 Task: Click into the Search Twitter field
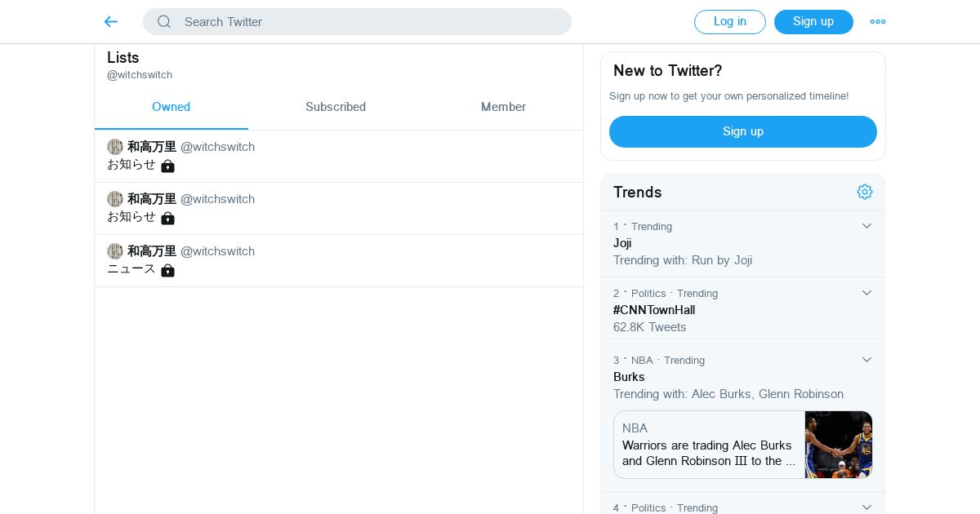tap(367, 22)
